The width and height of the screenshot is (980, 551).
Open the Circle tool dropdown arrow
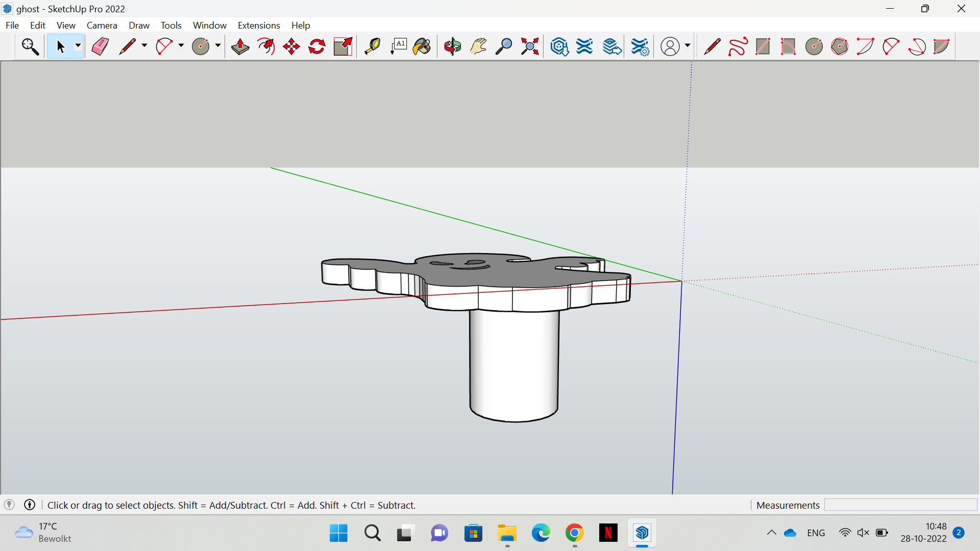click(x=217, y=46)
